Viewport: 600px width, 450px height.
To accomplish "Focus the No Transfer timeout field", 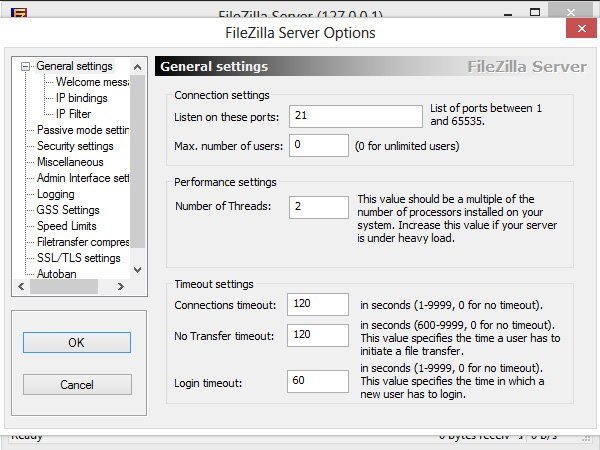I will [318, 335].
